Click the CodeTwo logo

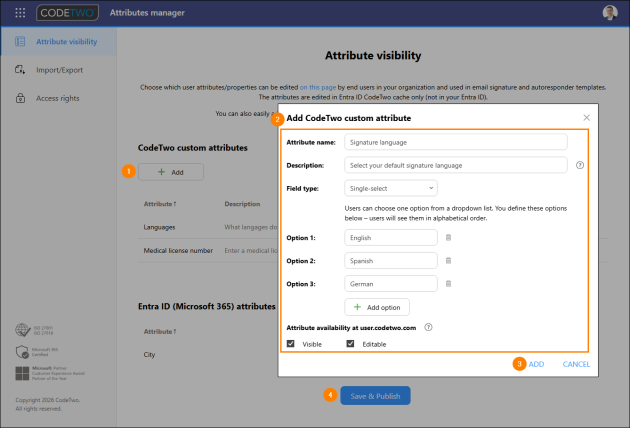[x=67, y=13]
